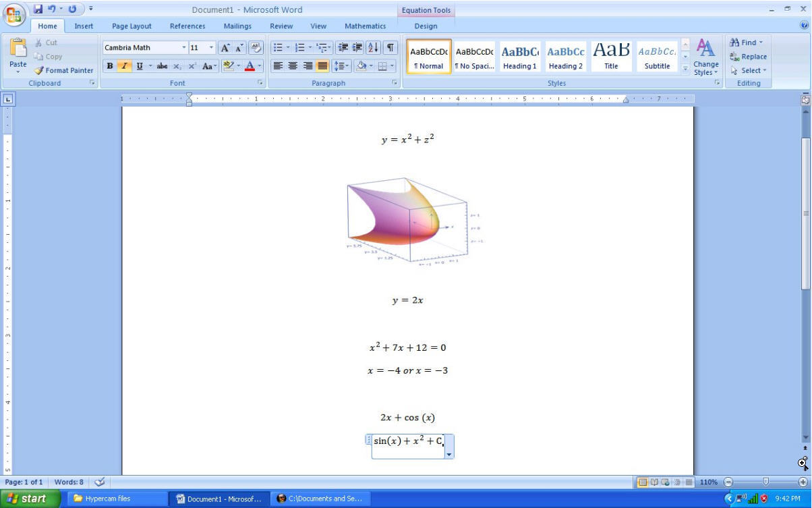Open the Cambria Math font dropdown
This screenshot has width=812, height=508.
coord(182,48)
